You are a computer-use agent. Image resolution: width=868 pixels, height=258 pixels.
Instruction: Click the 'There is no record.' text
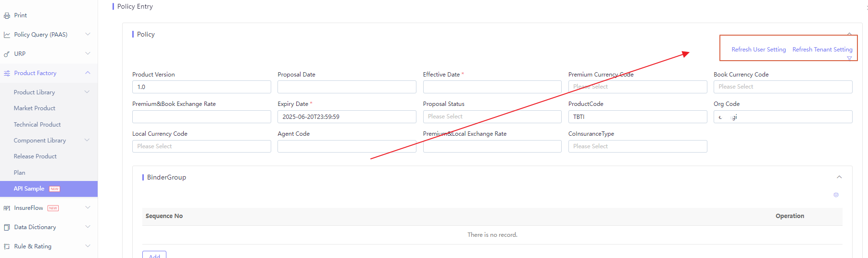point(492,235)
